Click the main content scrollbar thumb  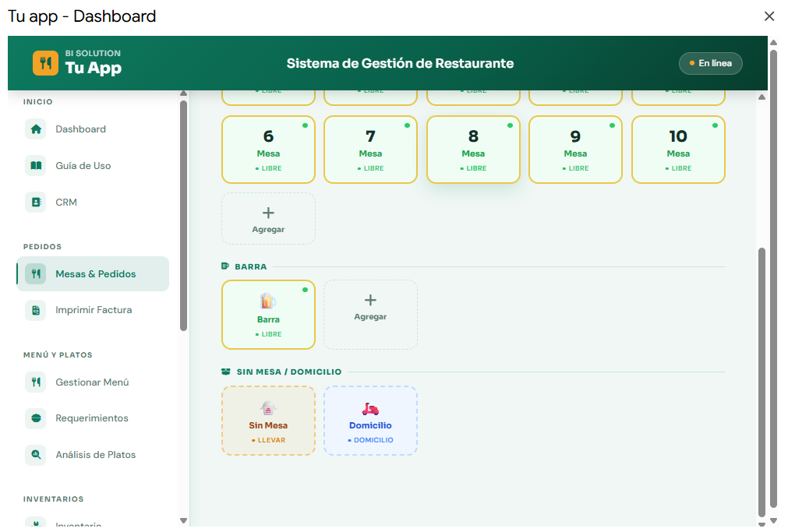click(x=761, y=382)
